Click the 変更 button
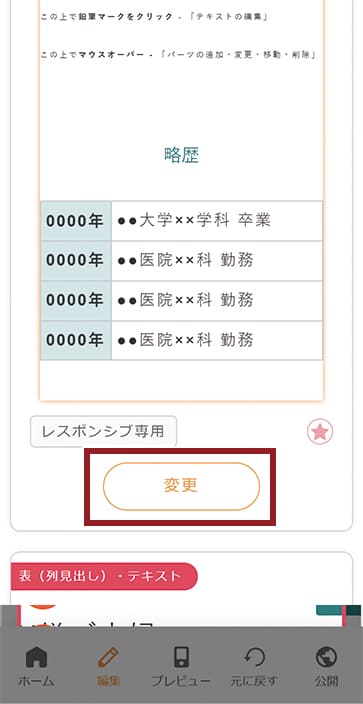This screenshot has width=363, height=704. click(182, 486)
